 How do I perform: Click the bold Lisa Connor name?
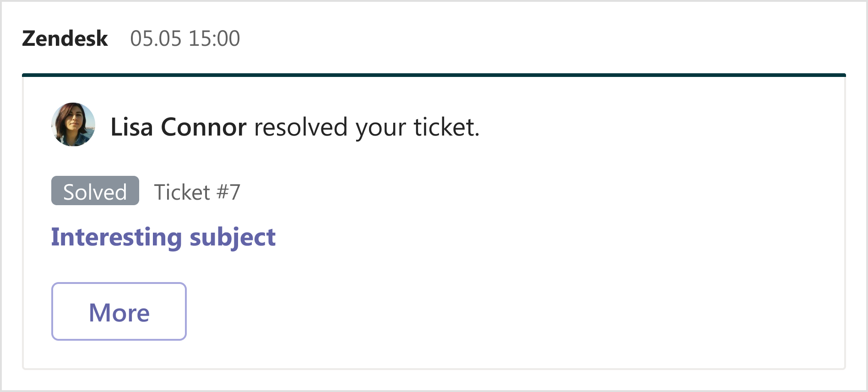point(179,127)
